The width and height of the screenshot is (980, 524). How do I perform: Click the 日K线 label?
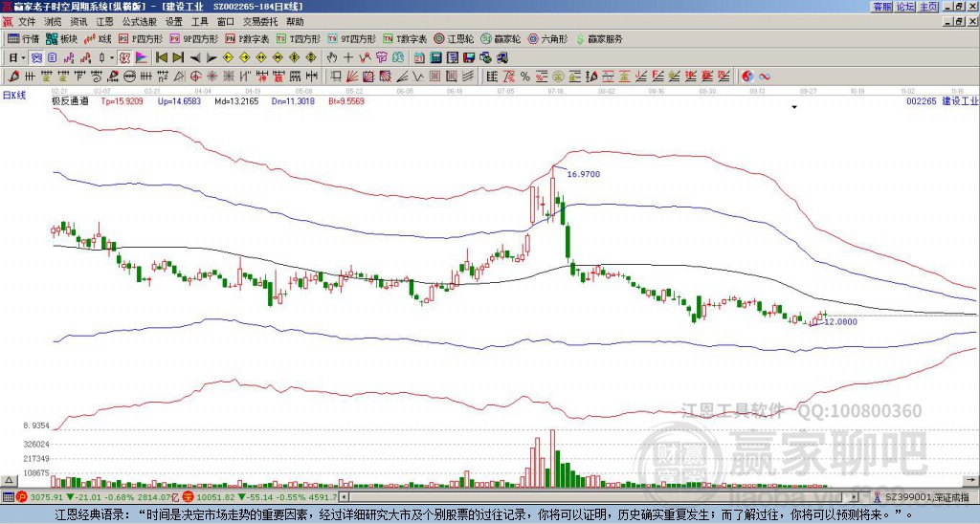pyautogui.click(x=14, y=95)
